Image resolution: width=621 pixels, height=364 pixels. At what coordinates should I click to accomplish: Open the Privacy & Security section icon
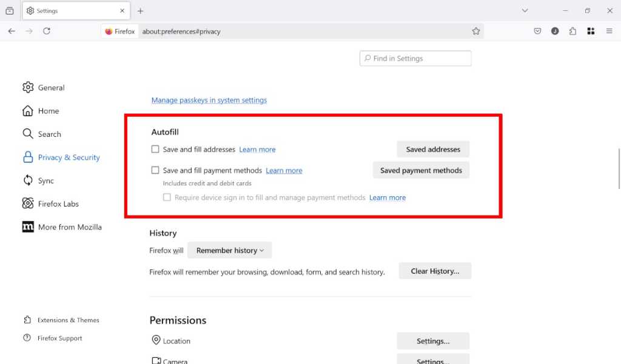pyautogui.click(x=28, y=157)
